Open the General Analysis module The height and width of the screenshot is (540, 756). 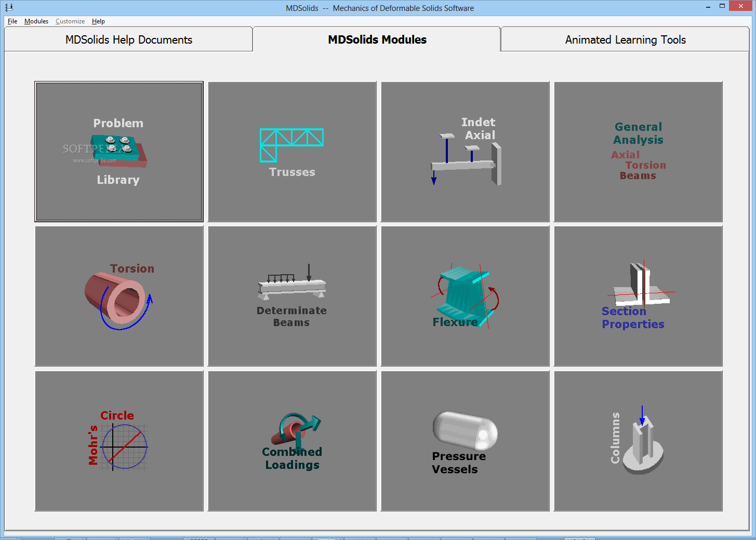638,152
